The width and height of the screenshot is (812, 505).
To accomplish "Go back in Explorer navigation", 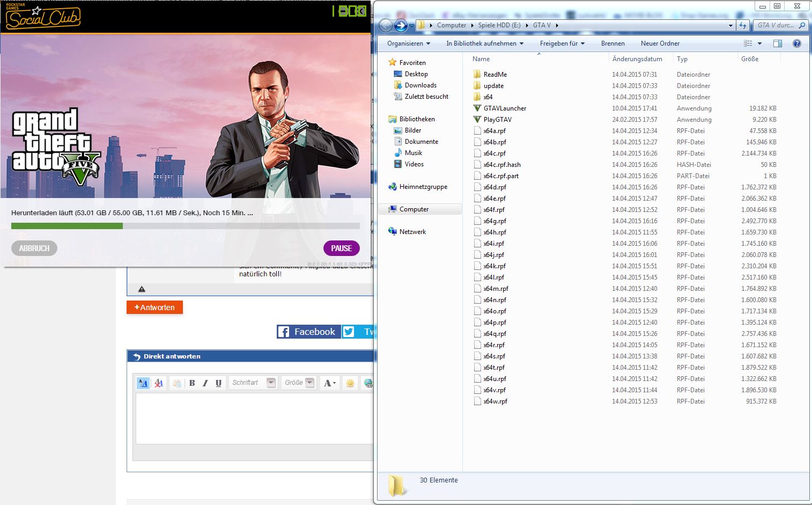I will (386, 25).
